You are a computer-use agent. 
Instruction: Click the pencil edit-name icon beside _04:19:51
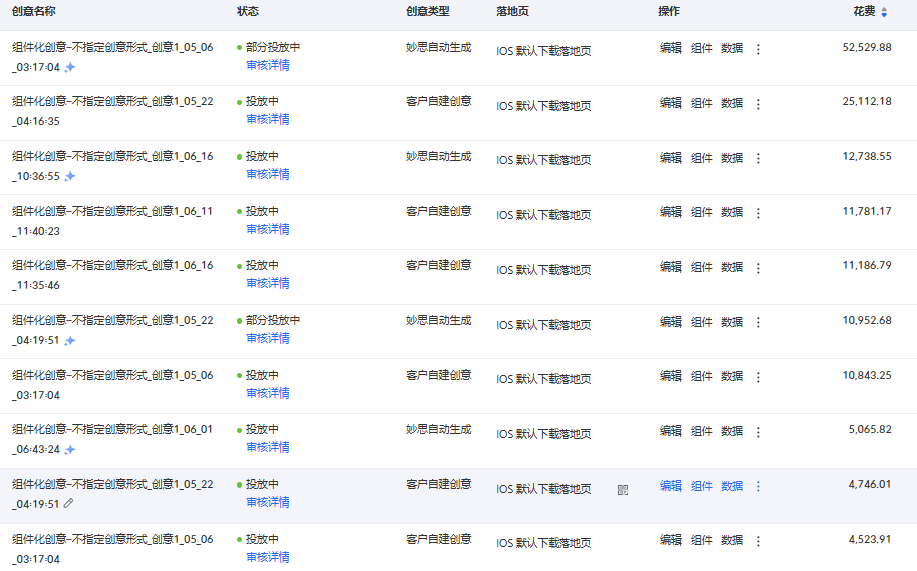(68, 503)
